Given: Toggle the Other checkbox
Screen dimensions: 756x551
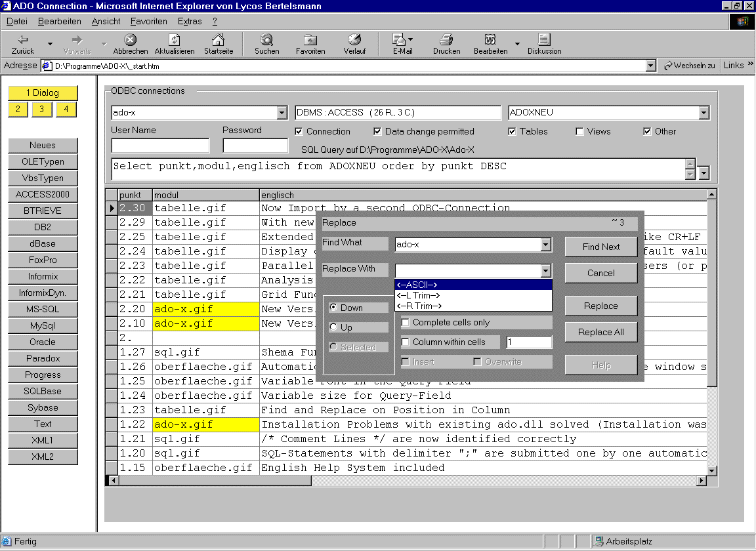Looking at the screenshot, I should click(x=647, y=132).
